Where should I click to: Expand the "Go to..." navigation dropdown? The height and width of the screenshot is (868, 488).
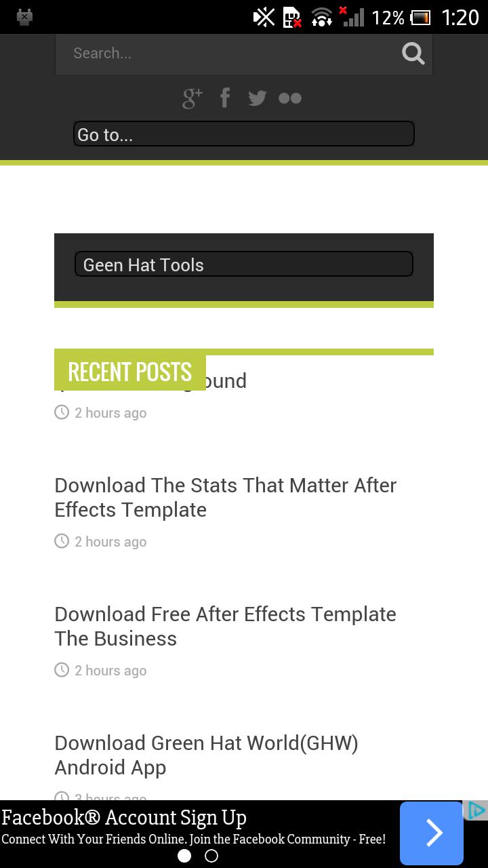[x=243, y=134]
